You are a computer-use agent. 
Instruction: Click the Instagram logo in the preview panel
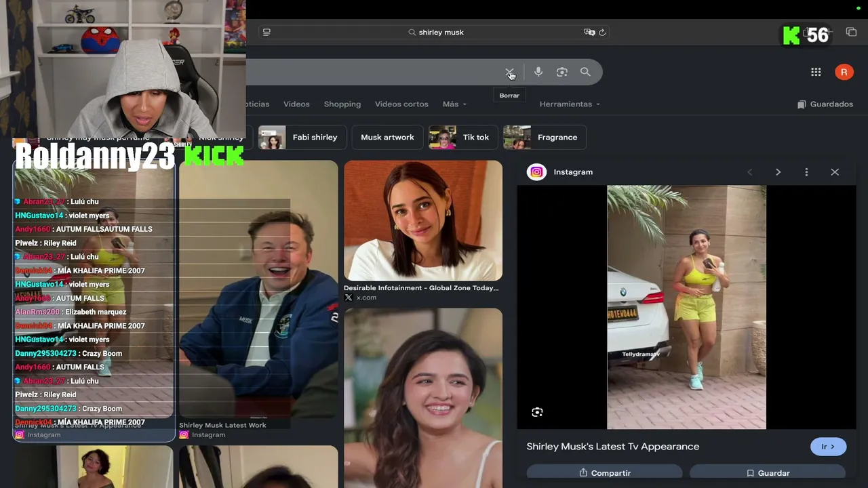coord(536,172)
